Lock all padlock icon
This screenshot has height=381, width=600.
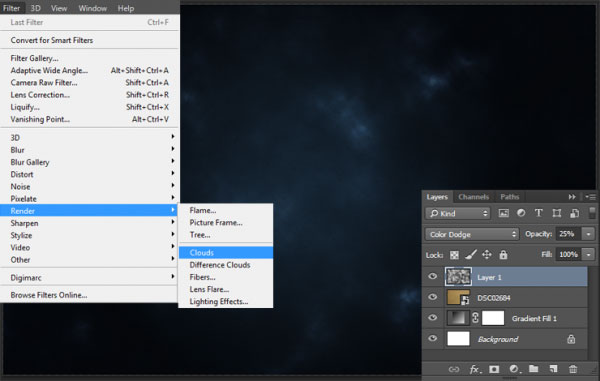pos(503,255)
